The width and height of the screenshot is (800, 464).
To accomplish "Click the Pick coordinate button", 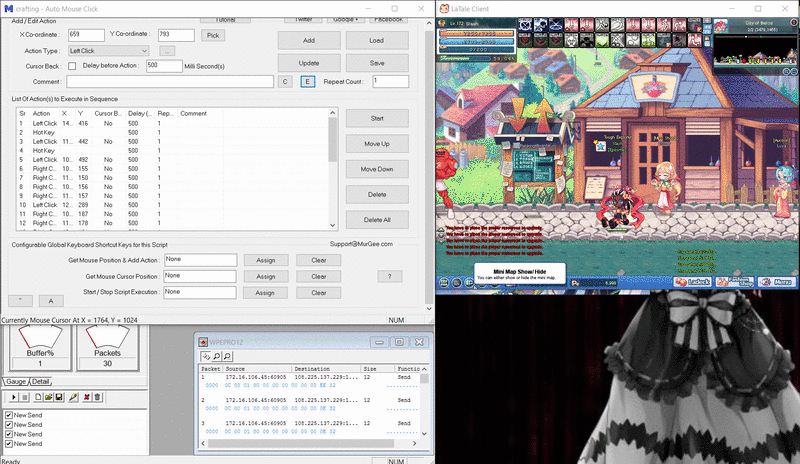I will click(213, 35).
